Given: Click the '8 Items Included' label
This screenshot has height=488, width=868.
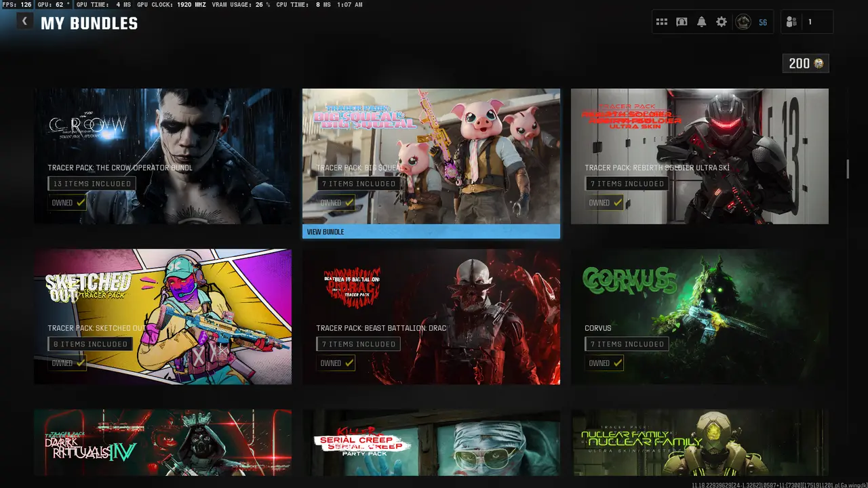Looking at the screenshot, I should point(90,344).
